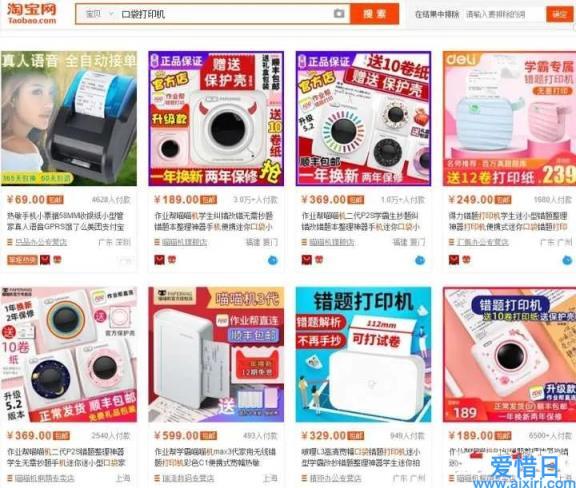This screenshot has height=488, width=576.
Task: Click Tmall cat icon under ¥249.00 deli item
Action: [x=454, y=260]
